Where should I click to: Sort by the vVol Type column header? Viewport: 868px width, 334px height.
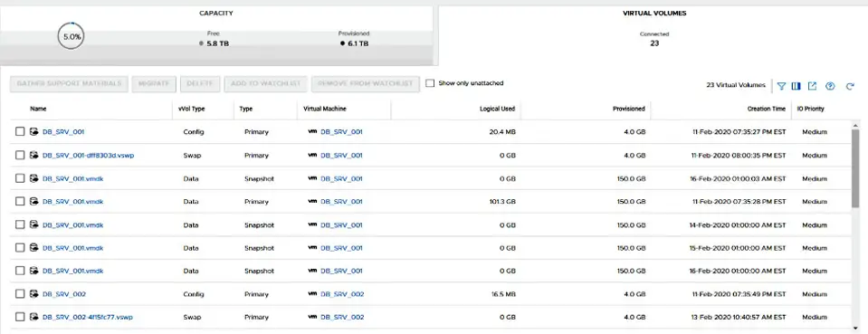pos(192,110)
